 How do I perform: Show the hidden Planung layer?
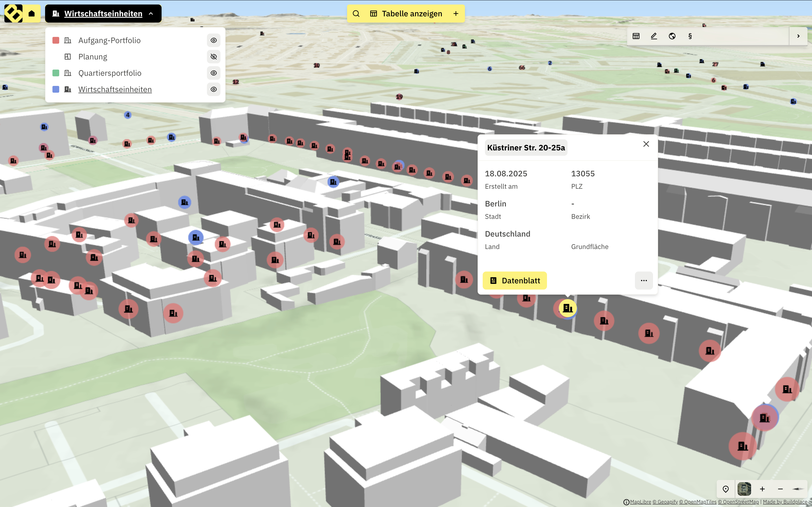click(214, 56)
